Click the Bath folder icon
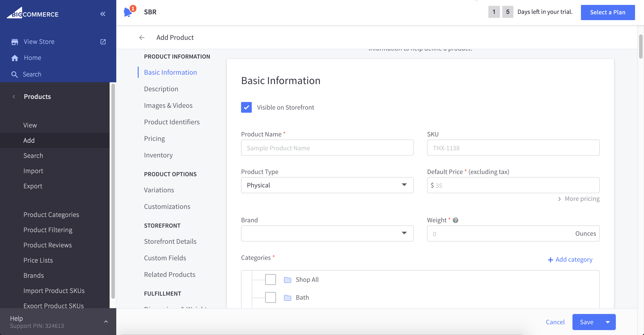Image resolution: width=644 pixels, height=335 pixels. (x=288, y=298)
